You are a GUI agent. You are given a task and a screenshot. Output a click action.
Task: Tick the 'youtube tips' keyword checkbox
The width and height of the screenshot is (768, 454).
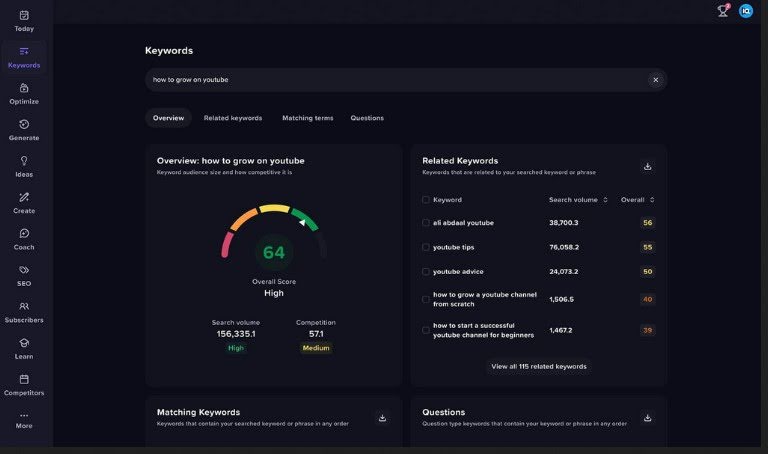click(426, 247)
